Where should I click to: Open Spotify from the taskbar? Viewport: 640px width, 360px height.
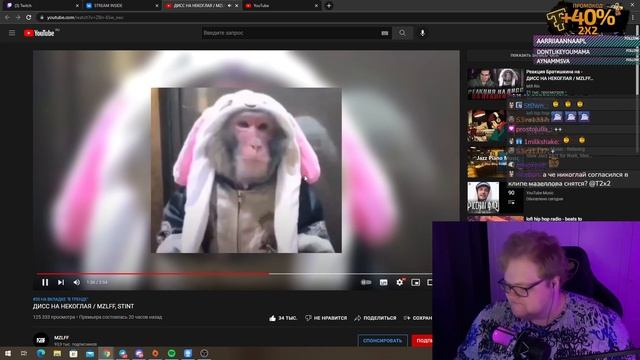172,353
